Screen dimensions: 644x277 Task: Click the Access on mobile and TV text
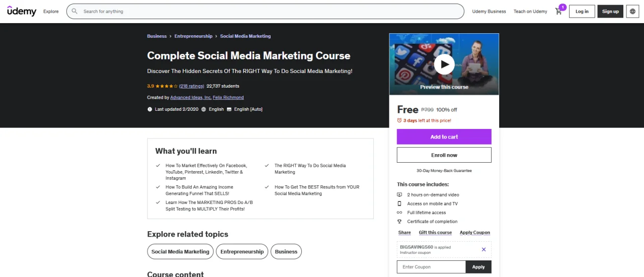pos(432,204)
